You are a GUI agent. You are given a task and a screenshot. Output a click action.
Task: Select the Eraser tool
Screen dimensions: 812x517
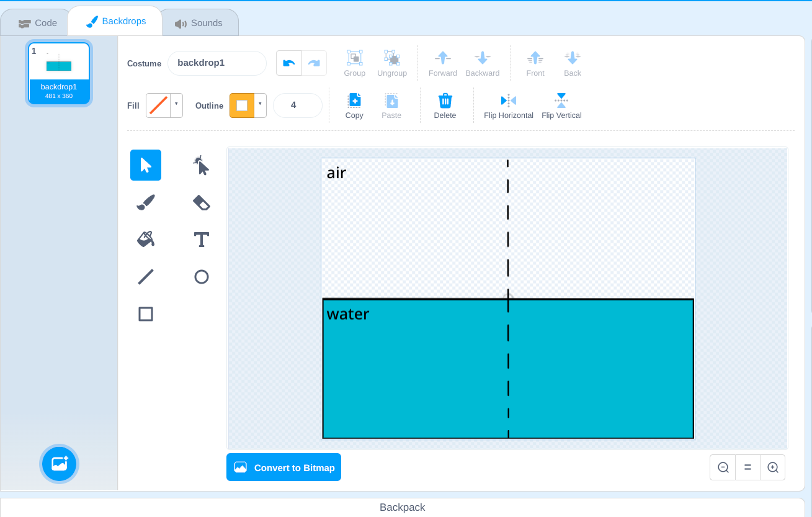[x=202, y=202]
